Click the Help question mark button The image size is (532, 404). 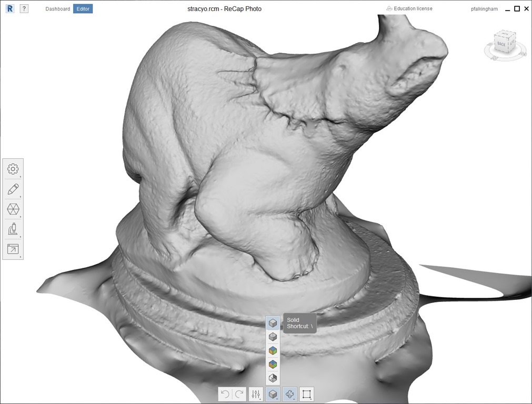click(22, 8)
